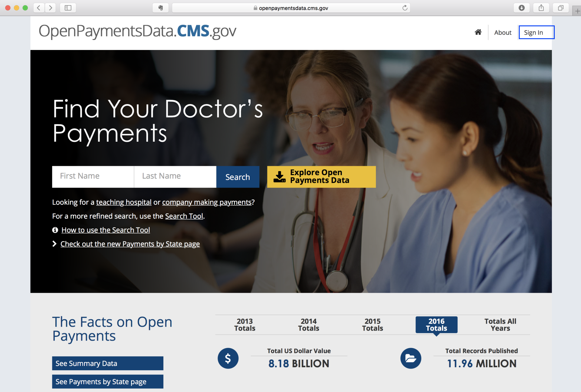Click the Safari back arrow
The image size is (581, 392).
click(39, 8)
